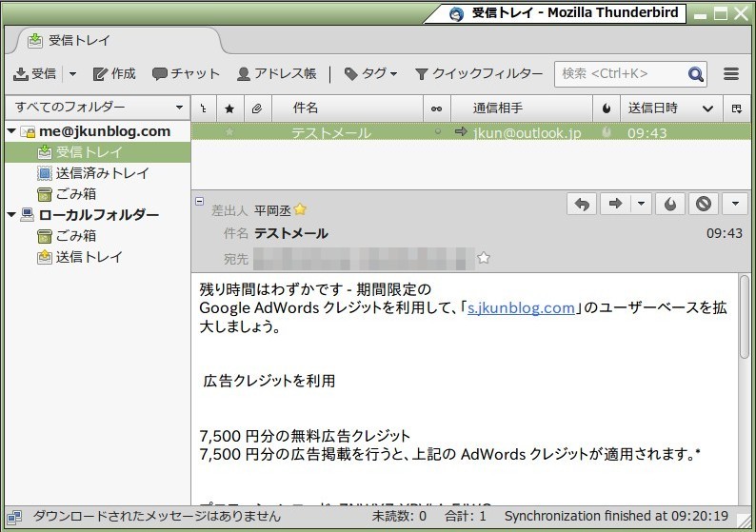Open the column picker icon
756x532 pixels.
(736, 108)
